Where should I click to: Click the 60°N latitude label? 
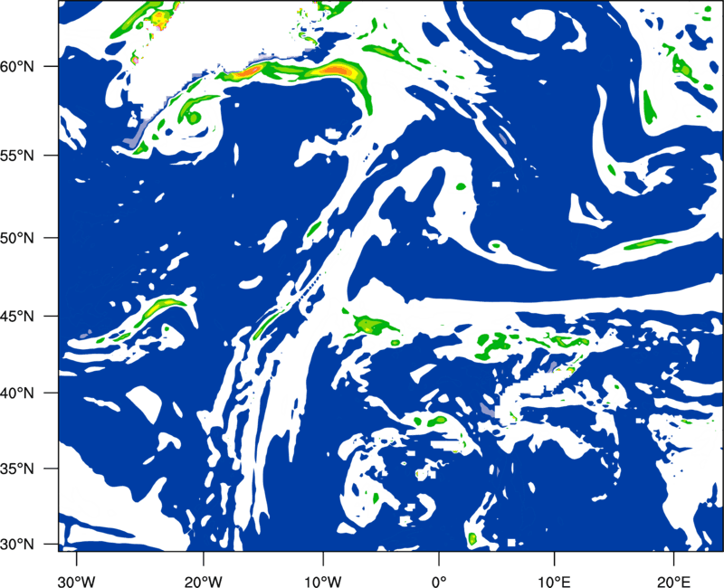pyautogui.click(x=17, y=66)
